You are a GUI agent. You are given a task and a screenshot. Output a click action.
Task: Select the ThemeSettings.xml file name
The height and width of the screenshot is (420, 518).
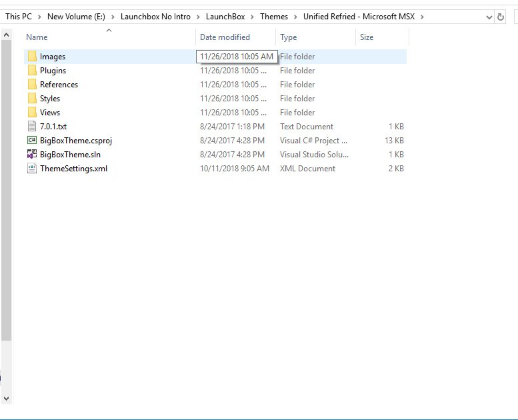(74, 169)
